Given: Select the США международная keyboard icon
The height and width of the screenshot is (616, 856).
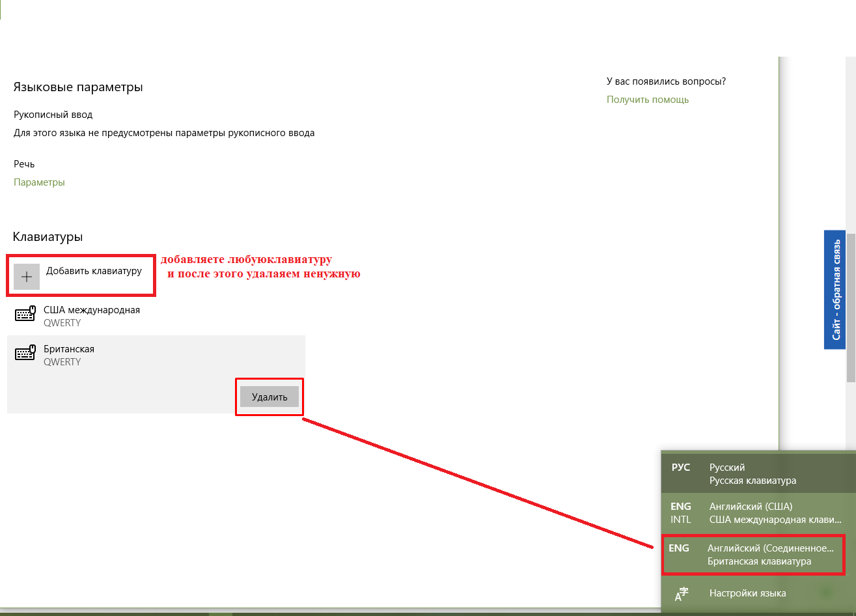Looking at the screenshot, I should point(25,315).
